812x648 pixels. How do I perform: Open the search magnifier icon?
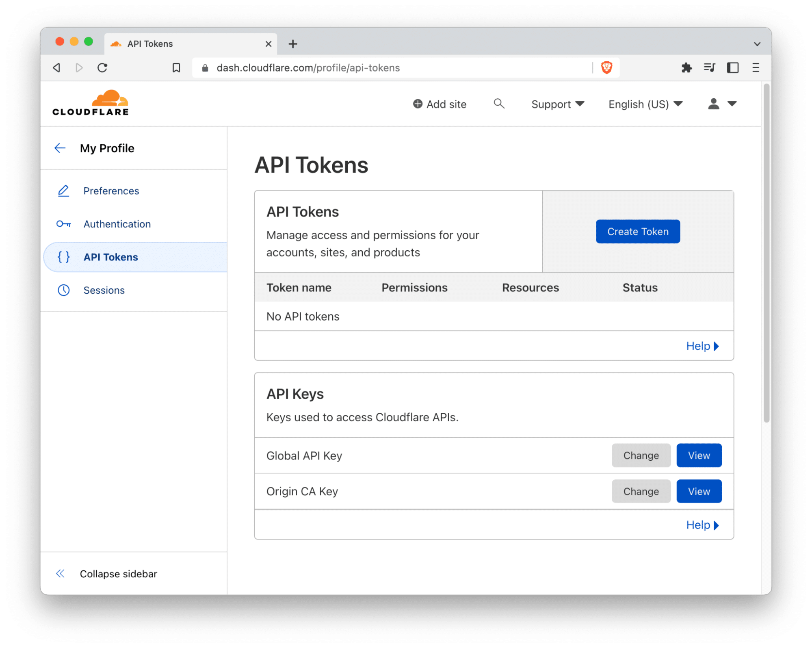[x=499, y=104]
